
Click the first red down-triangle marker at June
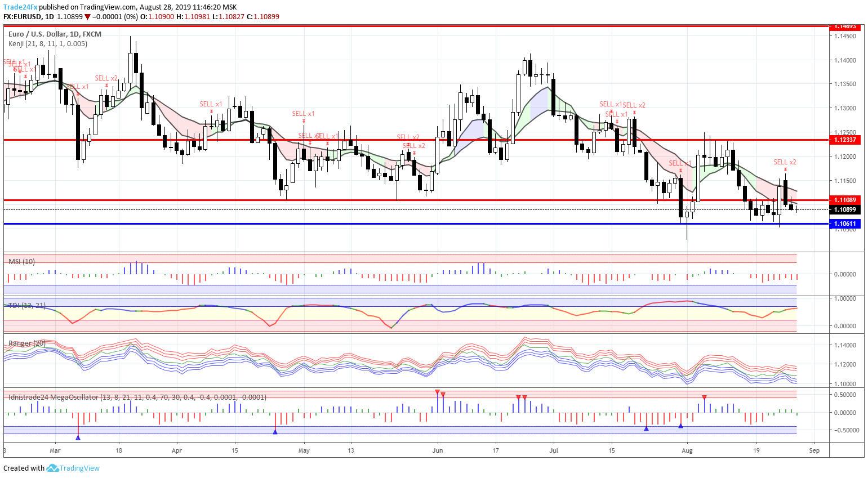(x=437, y=391)
